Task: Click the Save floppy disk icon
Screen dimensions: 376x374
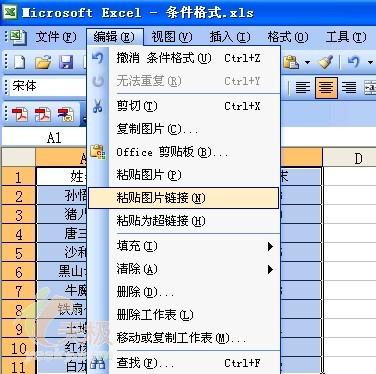Action: pyautogui.click(x=66, y=62)
